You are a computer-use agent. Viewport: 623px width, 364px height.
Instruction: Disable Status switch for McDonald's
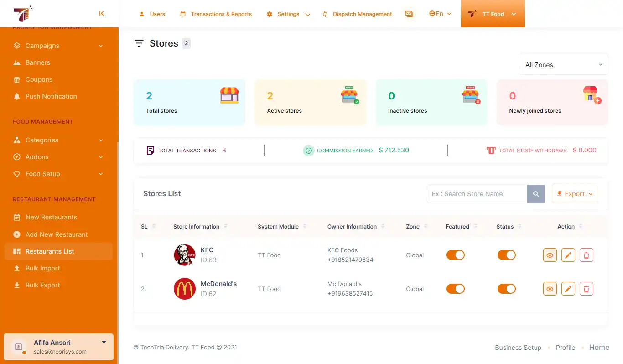(x=506, y=289)
